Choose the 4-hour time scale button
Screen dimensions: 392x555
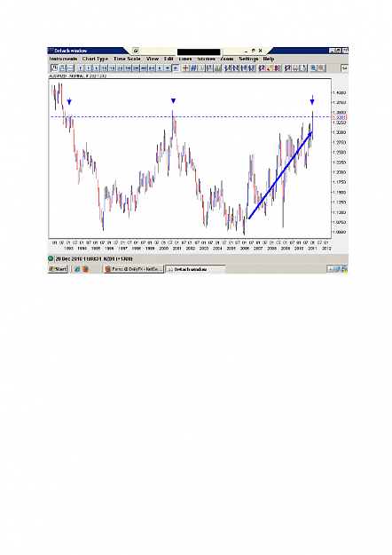tap(144, 68)
